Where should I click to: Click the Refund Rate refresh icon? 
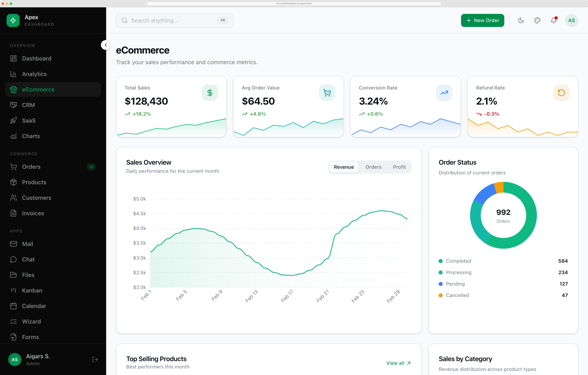click(x=561, y=93)
